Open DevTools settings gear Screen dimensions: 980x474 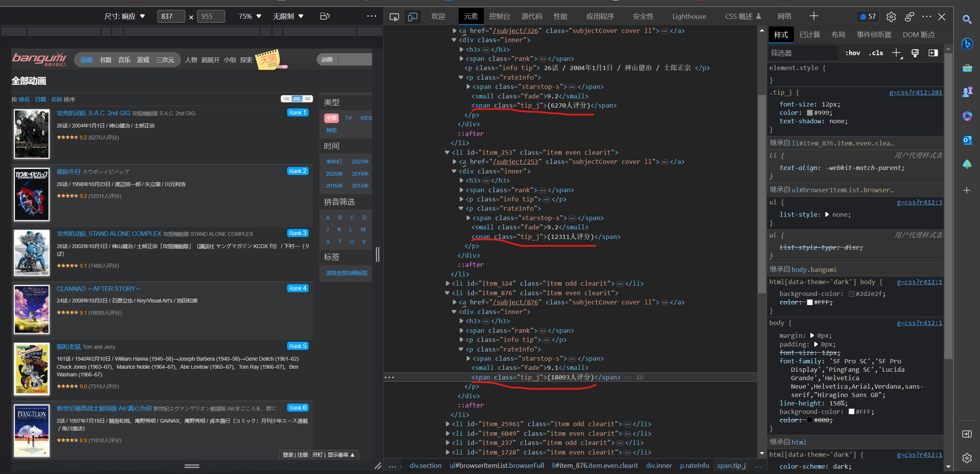(891, 16)
